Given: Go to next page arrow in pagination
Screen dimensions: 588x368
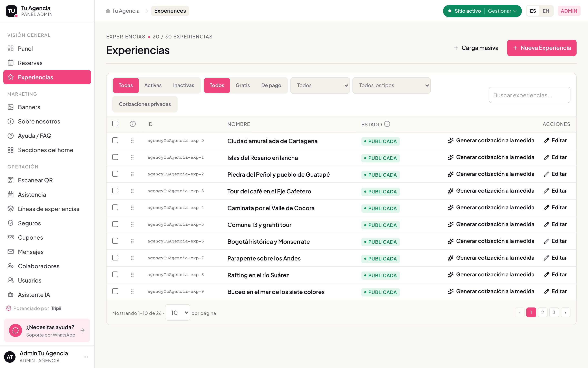Looking at the screenshot, I should [565, 313].
